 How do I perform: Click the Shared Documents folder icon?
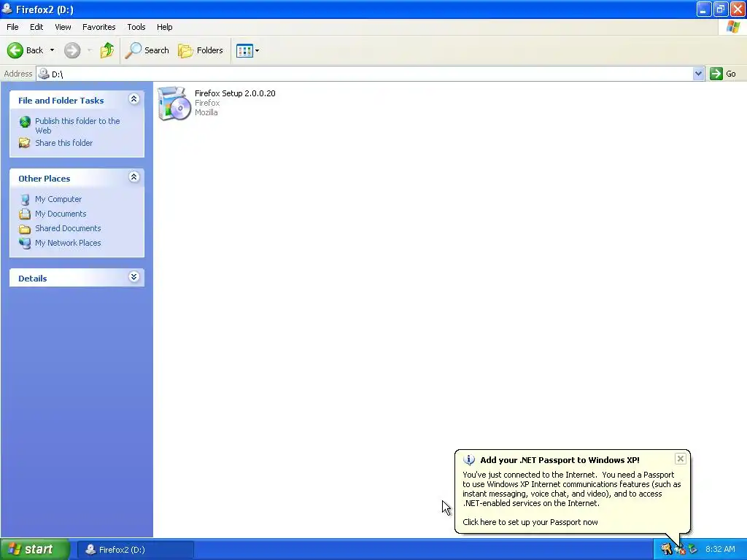tap(25, 228)
